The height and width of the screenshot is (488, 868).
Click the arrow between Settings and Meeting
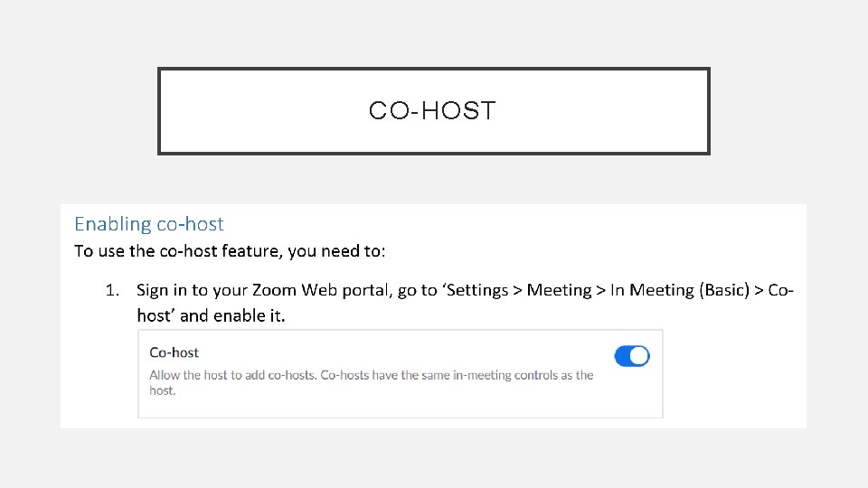pyautogui.click(x=517, y=290)
